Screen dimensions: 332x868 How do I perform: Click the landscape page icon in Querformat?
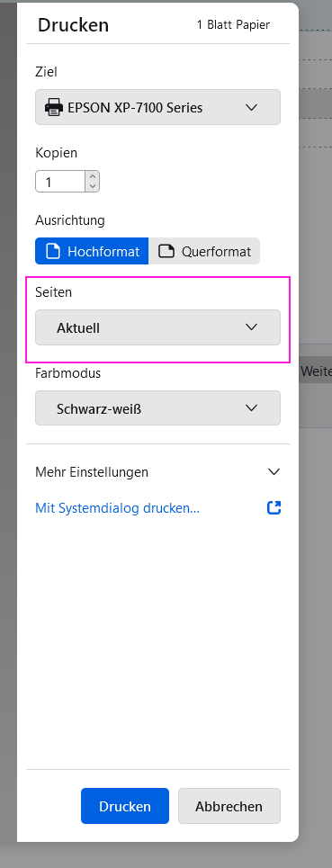click(166, 252)
